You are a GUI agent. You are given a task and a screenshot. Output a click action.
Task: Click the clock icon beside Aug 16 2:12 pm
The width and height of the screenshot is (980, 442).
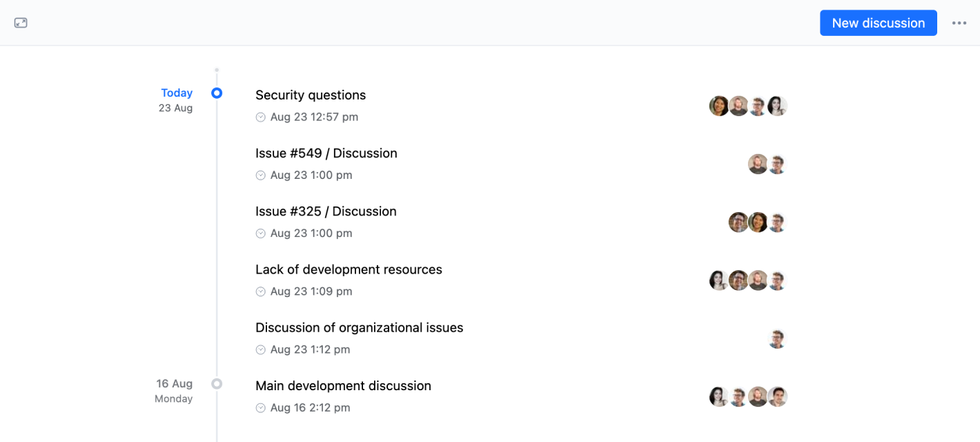click(x=261, y=407)
